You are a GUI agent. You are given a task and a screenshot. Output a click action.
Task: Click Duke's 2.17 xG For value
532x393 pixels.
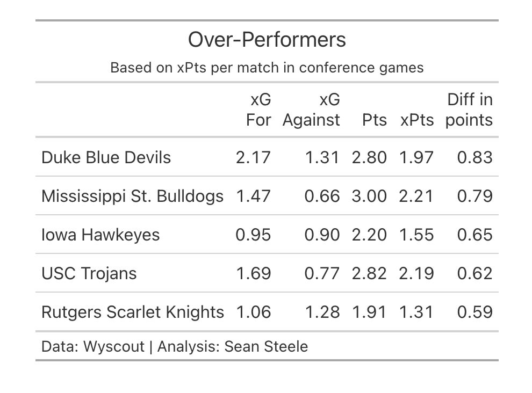tap(253, 157)
